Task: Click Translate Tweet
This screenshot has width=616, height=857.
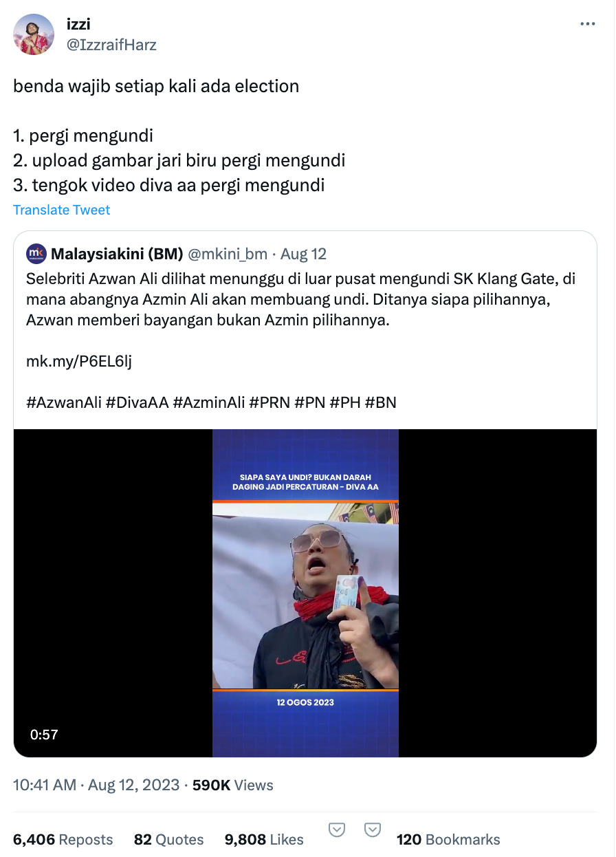Action: tap(62, 210)
